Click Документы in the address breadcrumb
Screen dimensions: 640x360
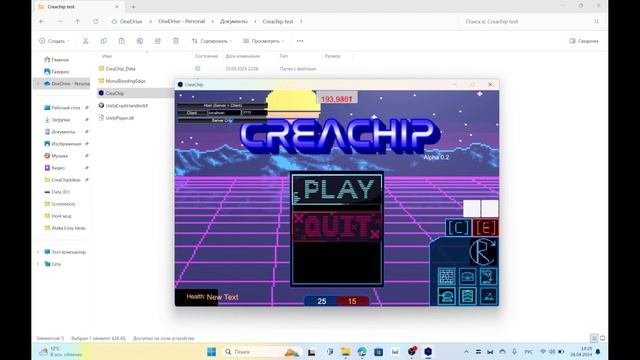pyautogui.click(x=234, y=21)
